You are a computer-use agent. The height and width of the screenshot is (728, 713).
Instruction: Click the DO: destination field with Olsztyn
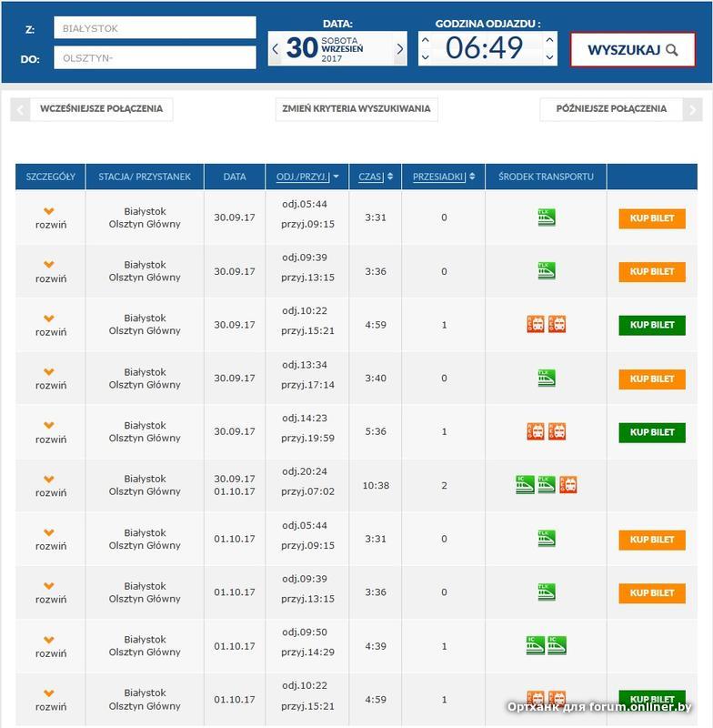(155, 57)
